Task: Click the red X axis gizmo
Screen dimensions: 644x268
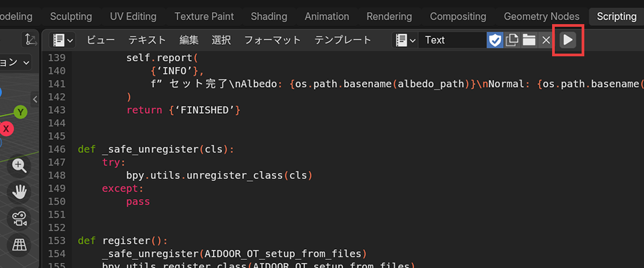Action: (7, 128)
